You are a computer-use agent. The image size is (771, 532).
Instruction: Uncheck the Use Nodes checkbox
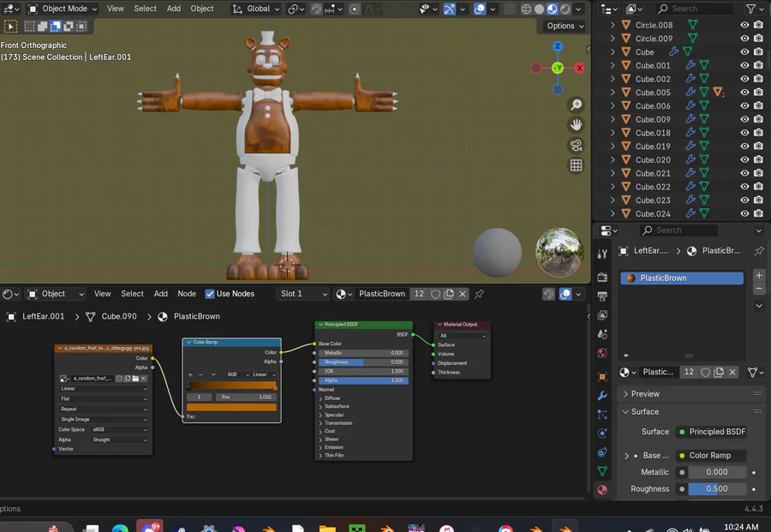(210, 294)
